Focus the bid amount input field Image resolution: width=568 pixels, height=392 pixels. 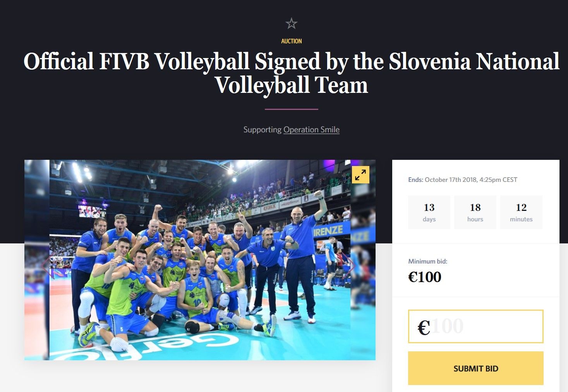476,326
